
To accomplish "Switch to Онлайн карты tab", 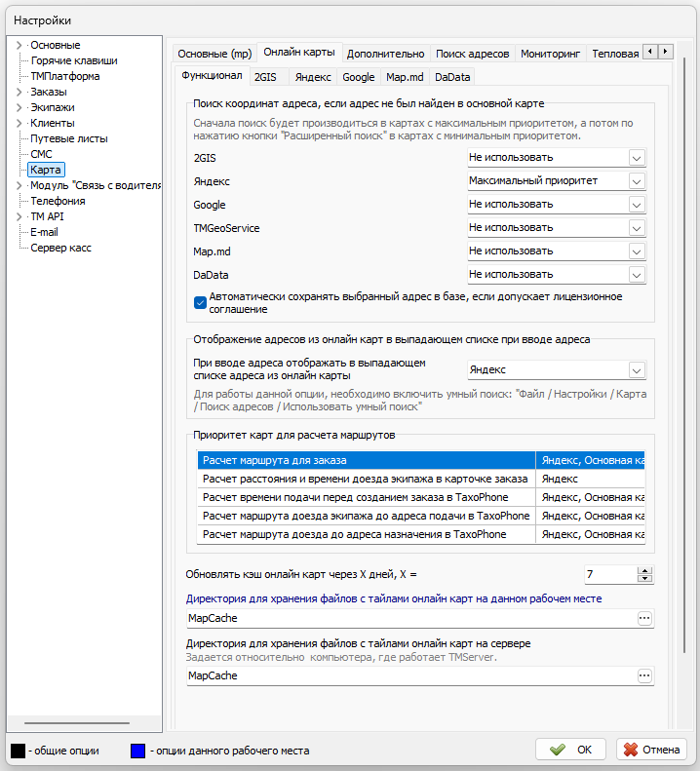I will [x=299, y=52].
